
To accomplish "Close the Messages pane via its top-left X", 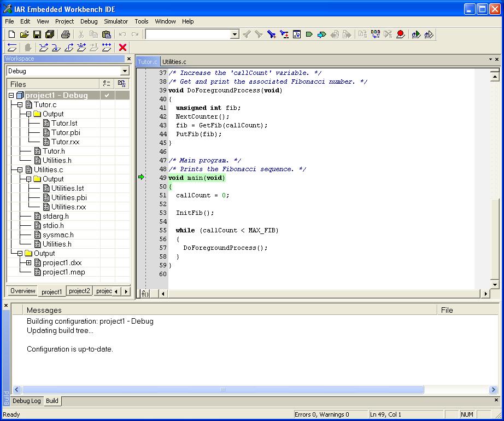I will [x=6, y=305].
